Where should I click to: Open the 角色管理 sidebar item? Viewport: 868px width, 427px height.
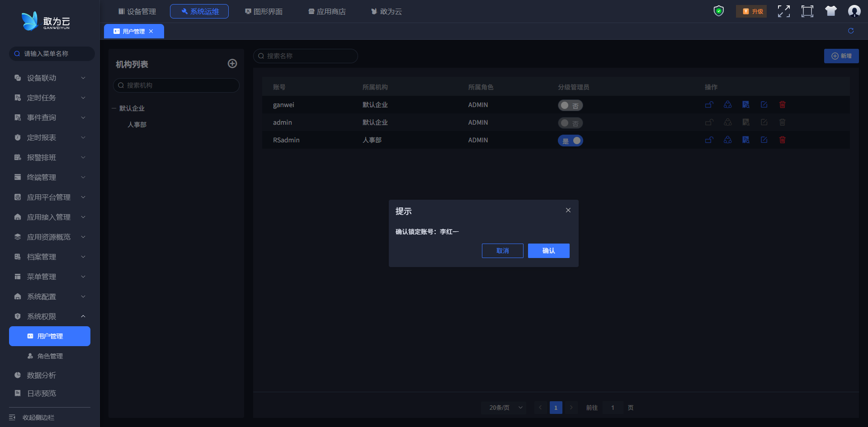(x=50, y=356)
